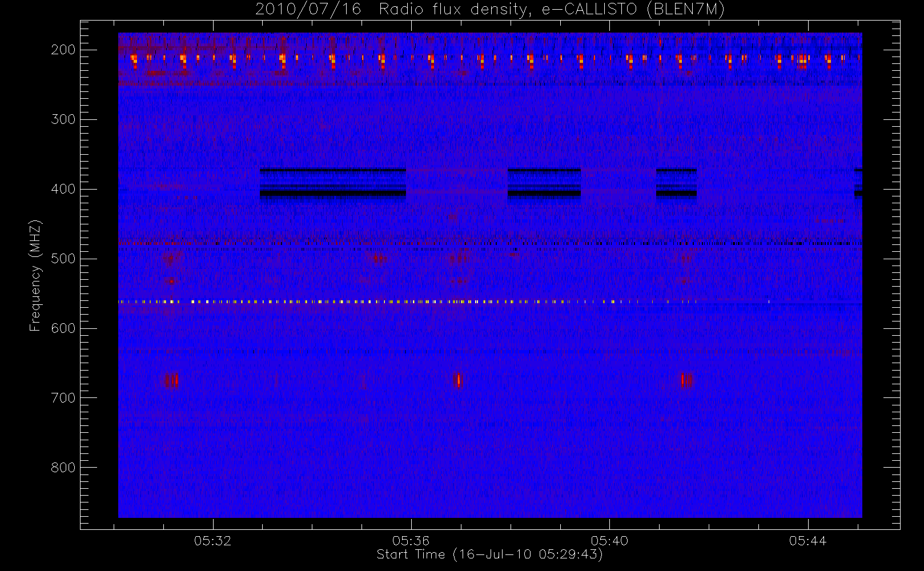
Task: Click the plot title '2010/07/16 Radio flux density, e-CALLISTO (BLEN7M)'
Action: coord(490,10)
